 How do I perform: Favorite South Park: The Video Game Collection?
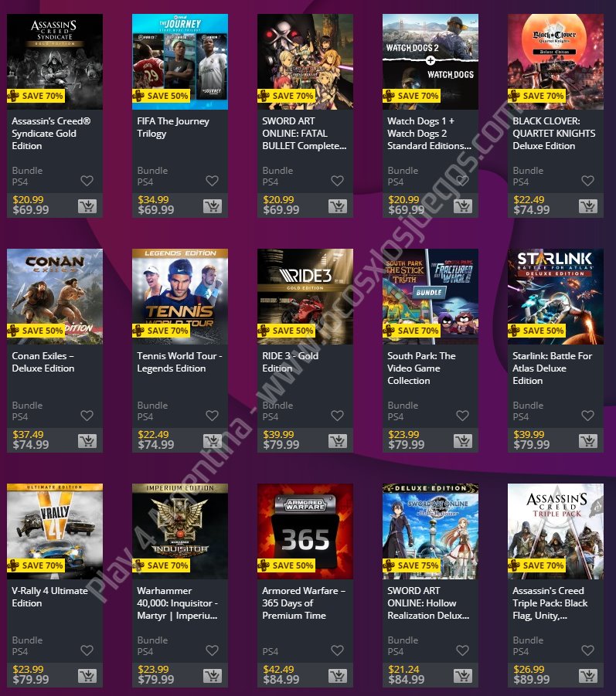(463, 416)
